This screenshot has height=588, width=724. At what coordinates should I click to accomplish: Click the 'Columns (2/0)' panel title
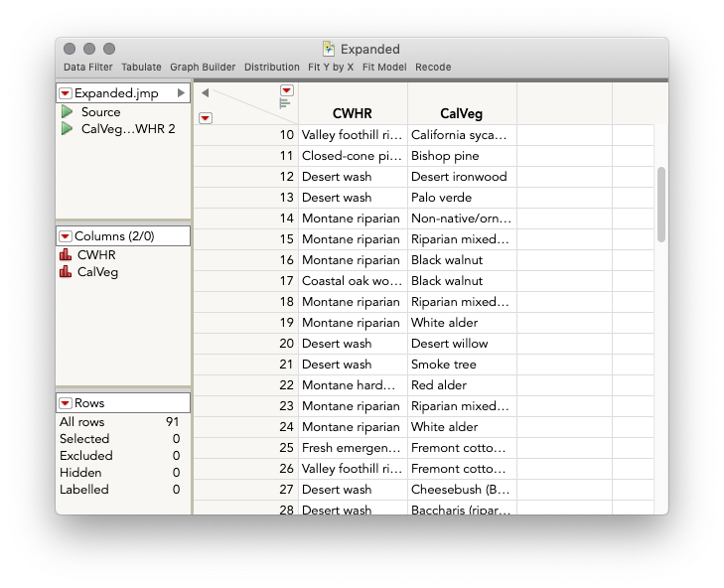114,236
